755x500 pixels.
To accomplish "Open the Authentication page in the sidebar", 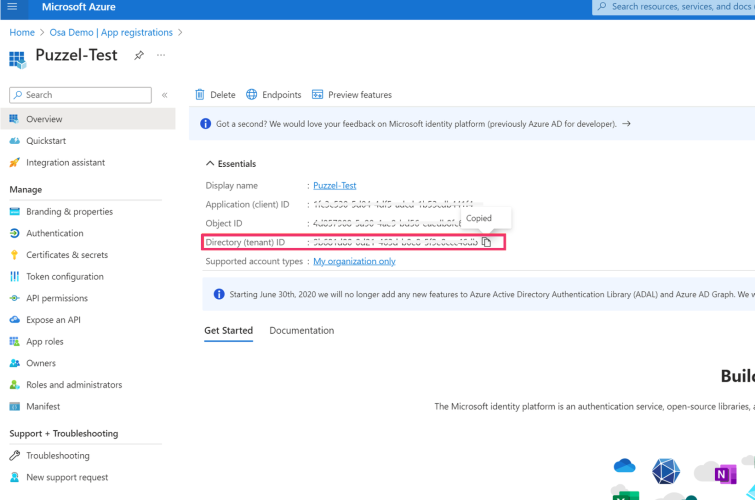I will [55, 233].
